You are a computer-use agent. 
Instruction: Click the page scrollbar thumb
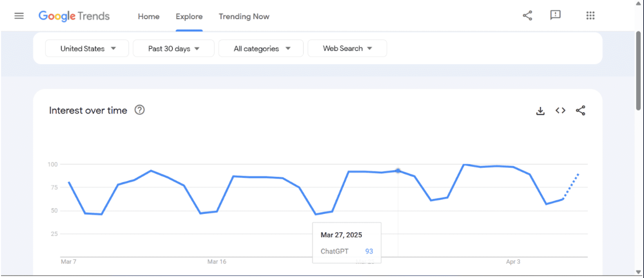tap(638, 71)
